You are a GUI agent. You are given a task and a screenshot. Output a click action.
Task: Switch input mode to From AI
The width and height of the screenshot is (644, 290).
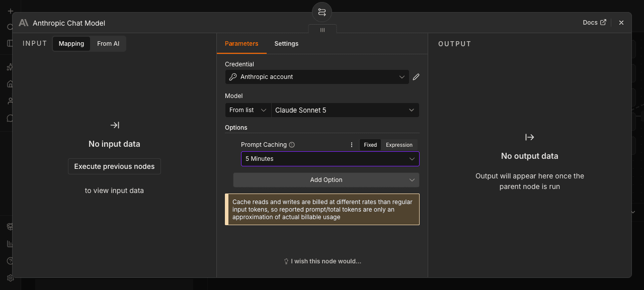click(x=108, y=44)
